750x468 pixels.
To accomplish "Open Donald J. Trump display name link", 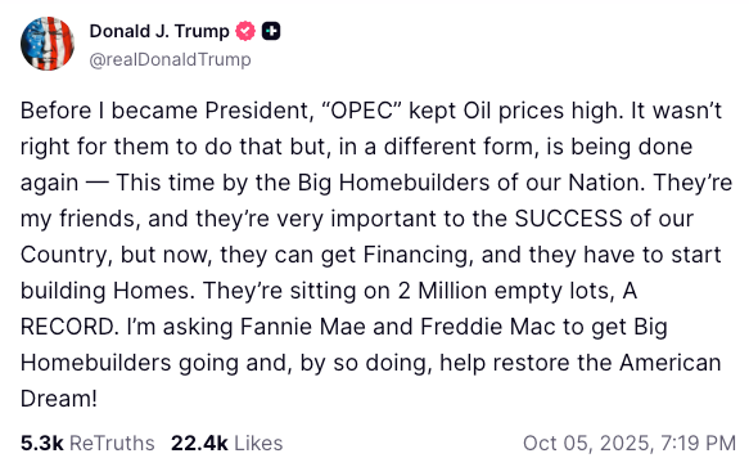I will point(159,32).
